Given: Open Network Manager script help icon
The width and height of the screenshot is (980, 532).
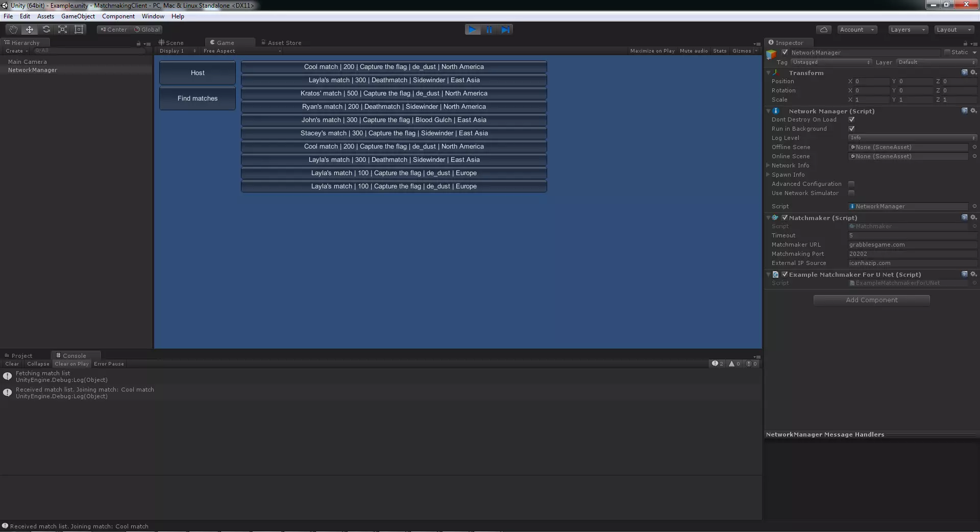Looking at the screenshot, I should [x=964, y=111].
